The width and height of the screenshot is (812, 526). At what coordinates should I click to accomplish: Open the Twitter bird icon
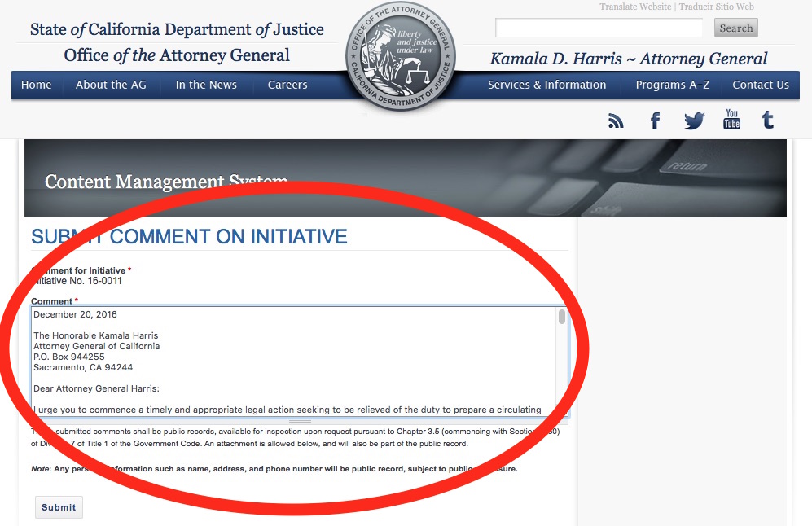tap(694, 121)
